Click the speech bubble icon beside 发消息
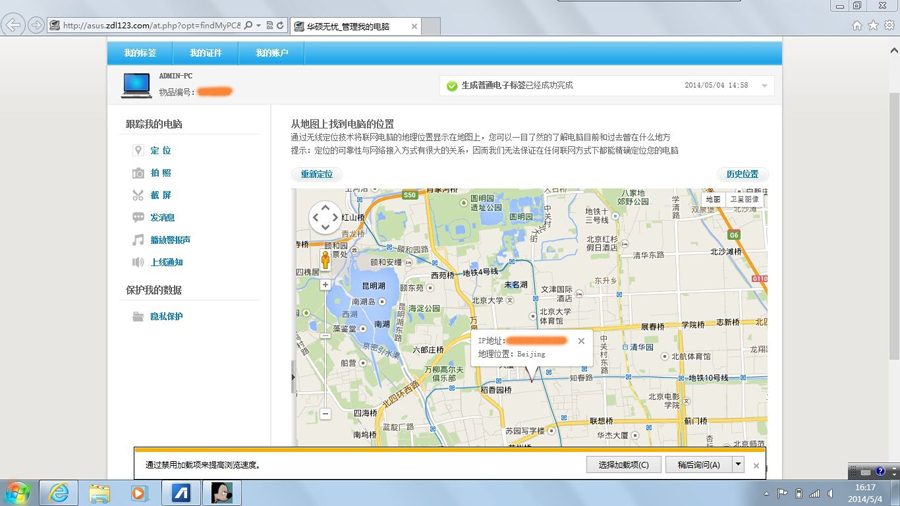900x506 pixels. tap(138, 217)
